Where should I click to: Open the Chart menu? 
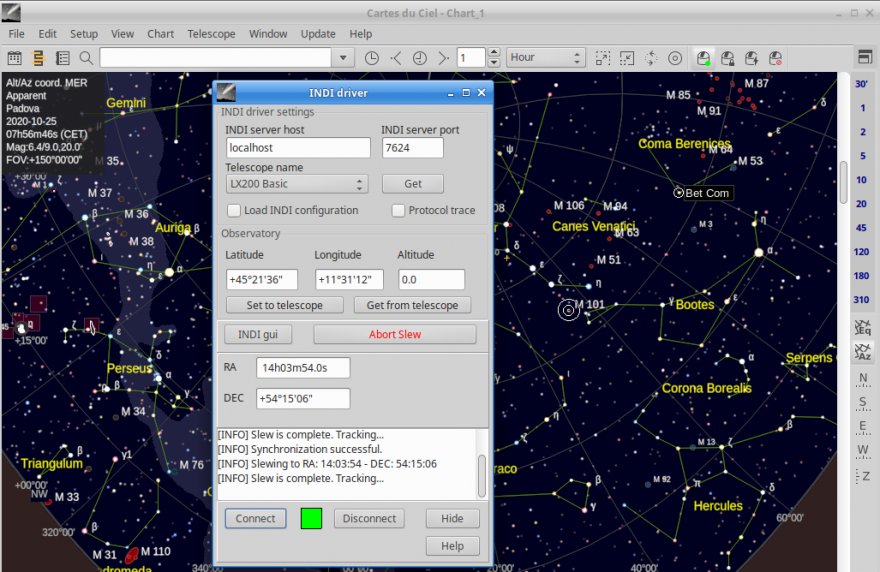coord(160,33)
